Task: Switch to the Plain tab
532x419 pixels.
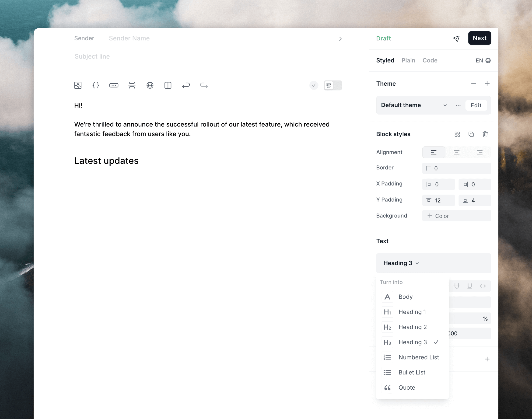Action: 408,60
